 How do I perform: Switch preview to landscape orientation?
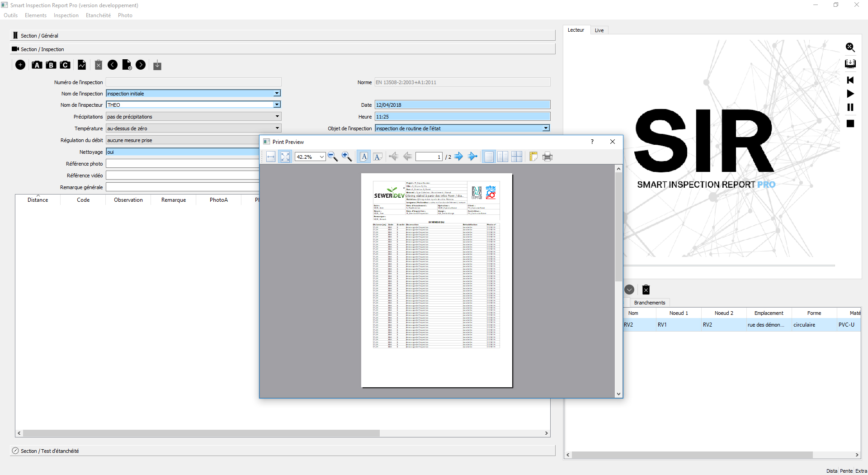pos(378,157)
